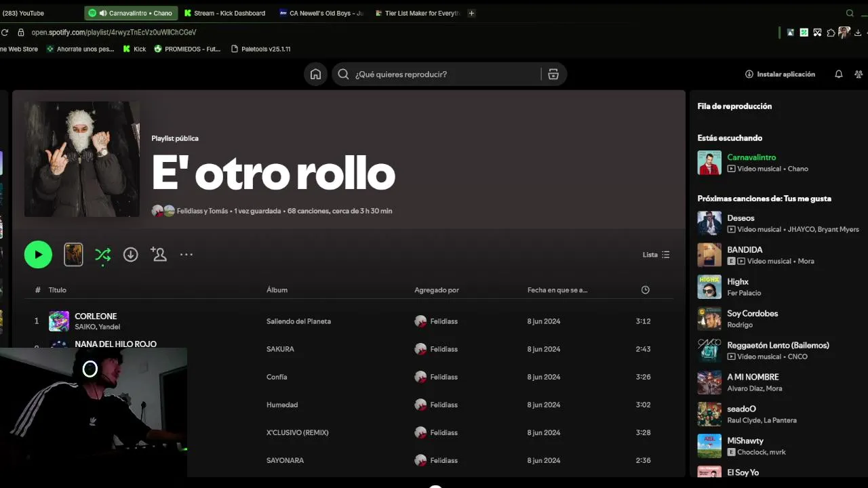Open the Kick bookmark
Image resolution: width=868 pixels, height=488 pixels.
click(x=134, y=49)
